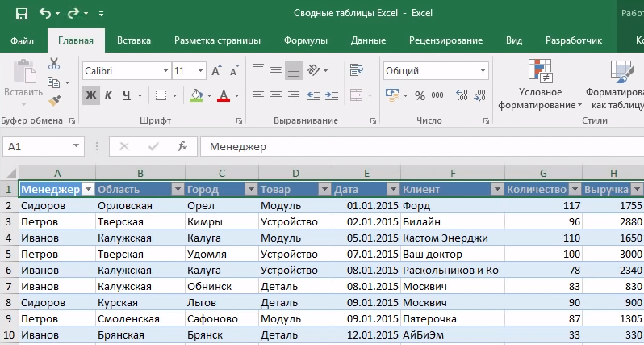The height and width of the screenshot is (345, 644).
Task: Click the Cut scissors icon
Action: [54, 64]
